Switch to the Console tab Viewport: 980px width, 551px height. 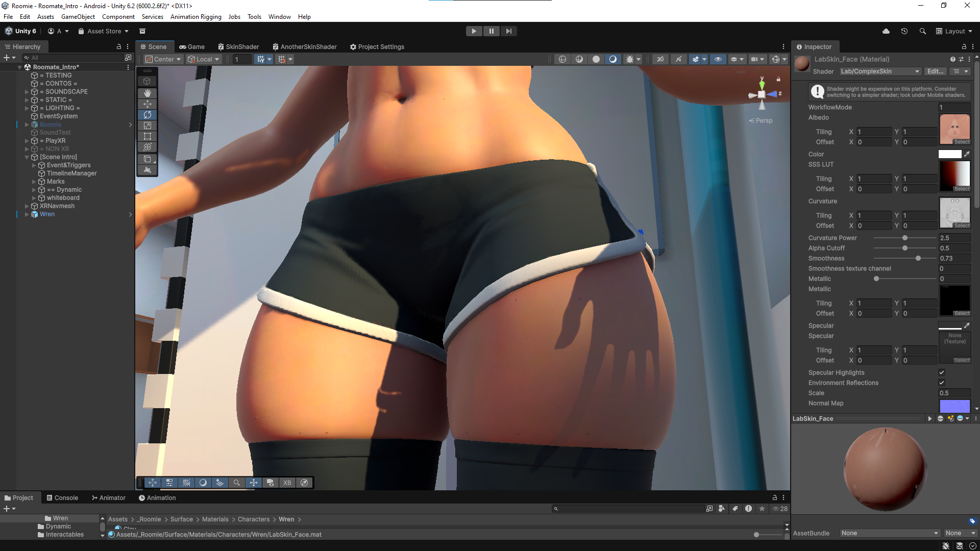point(62,498)
